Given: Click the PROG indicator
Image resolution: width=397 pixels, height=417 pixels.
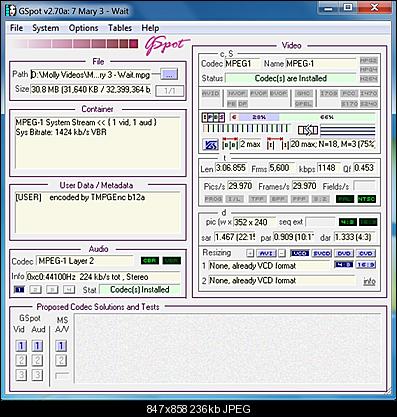Looking at the screenshot, I should tap(213, 199).
